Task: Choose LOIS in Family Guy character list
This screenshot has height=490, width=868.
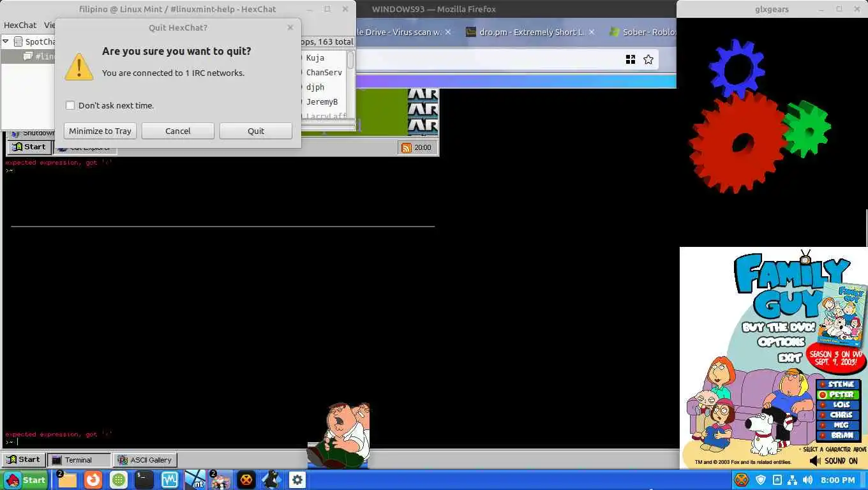Action: (839, 405)
